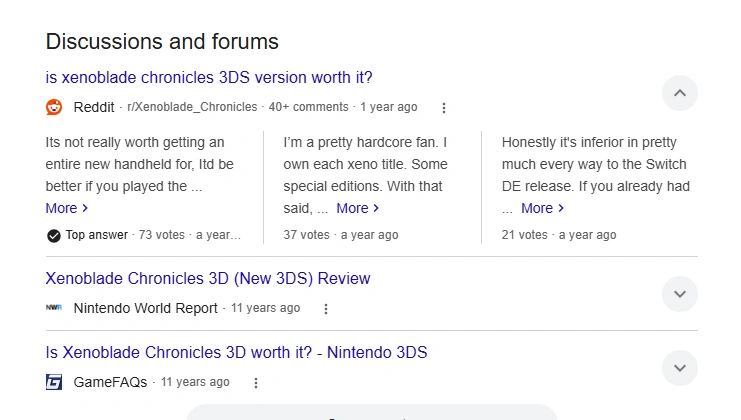The image size is (741, 420).
Task: Click the '40+ comments' text
Action: coord(309,107)
